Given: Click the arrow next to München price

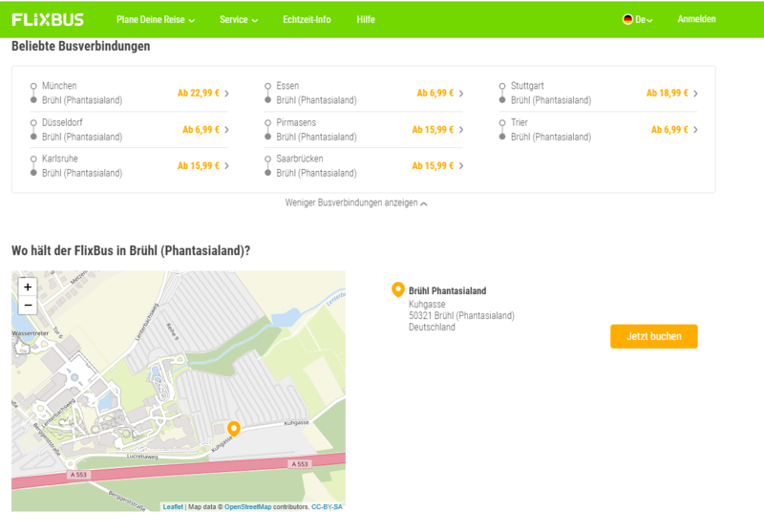Looking at the screenshot, I should tap(226, 94).
